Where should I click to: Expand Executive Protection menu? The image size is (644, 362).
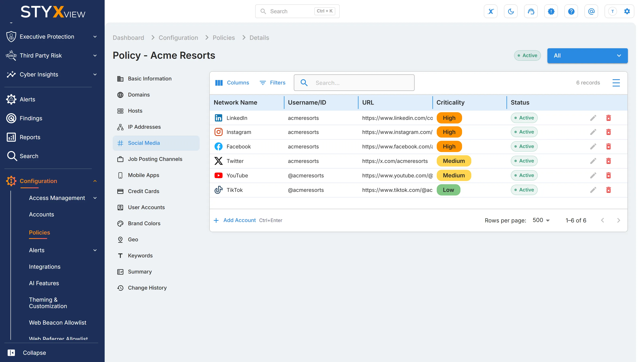(x=51, y=37)
